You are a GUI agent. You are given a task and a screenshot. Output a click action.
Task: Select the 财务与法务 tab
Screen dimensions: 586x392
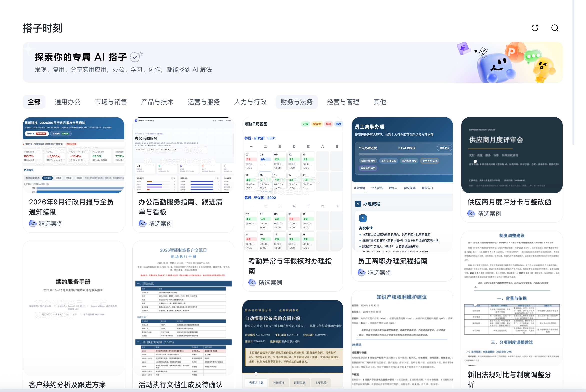pos(297,102)
